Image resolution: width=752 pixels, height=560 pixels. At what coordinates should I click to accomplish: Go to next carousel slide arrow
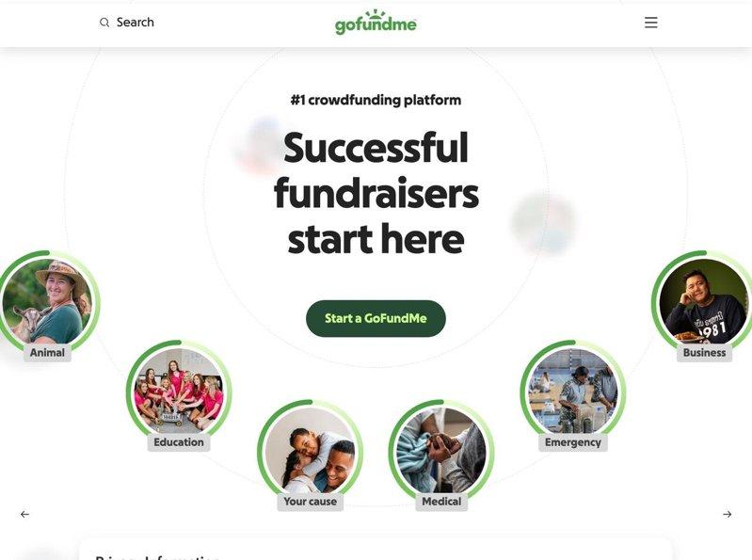[728, 515]
